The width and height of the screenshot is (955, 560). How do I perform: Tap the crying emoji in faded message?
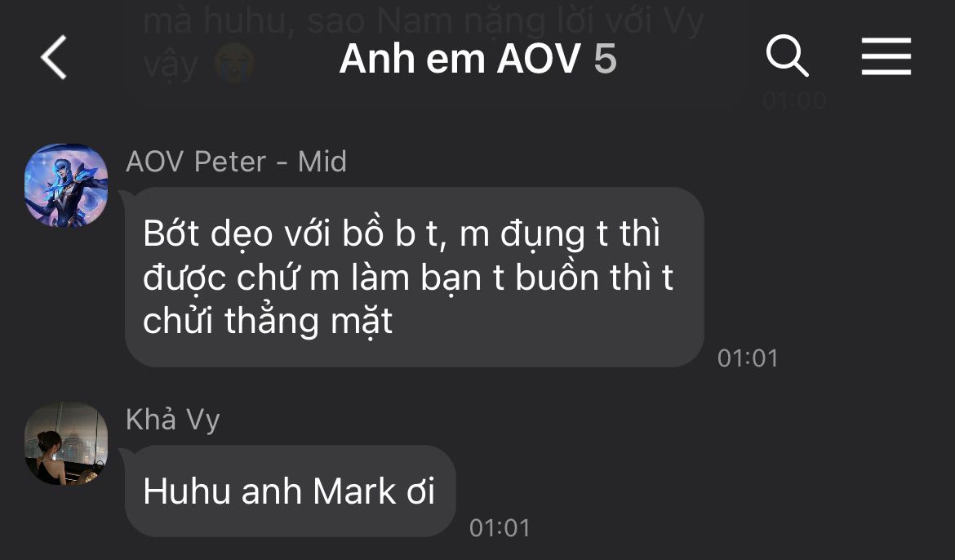point(234,64)
